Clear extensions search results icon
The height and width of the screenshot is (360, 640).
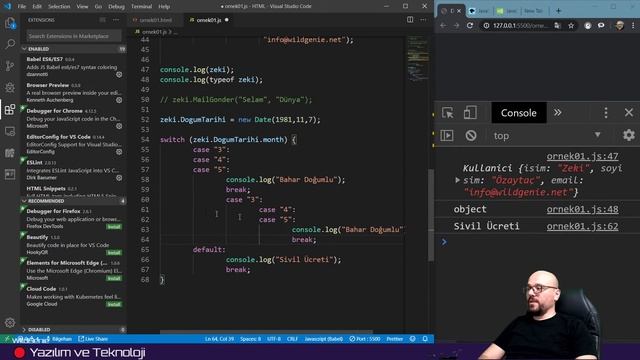tap(102, 20)
